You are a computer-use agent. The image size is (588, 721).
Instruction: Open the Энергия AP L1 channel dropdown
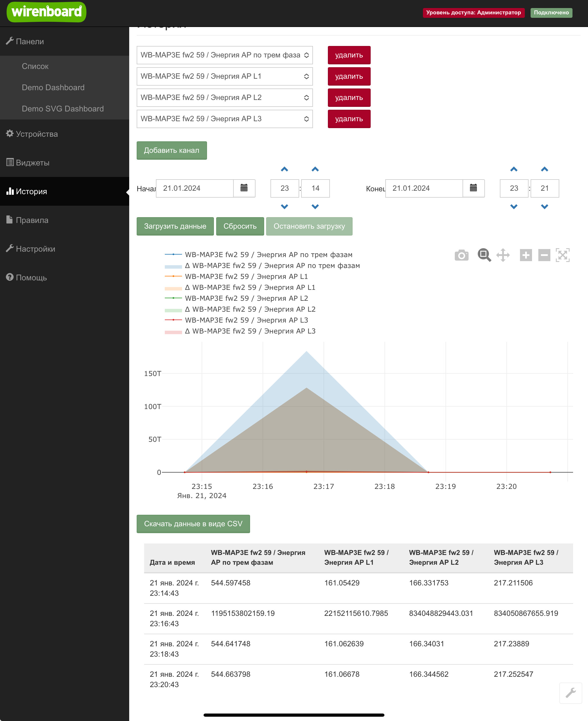(225, 76)
